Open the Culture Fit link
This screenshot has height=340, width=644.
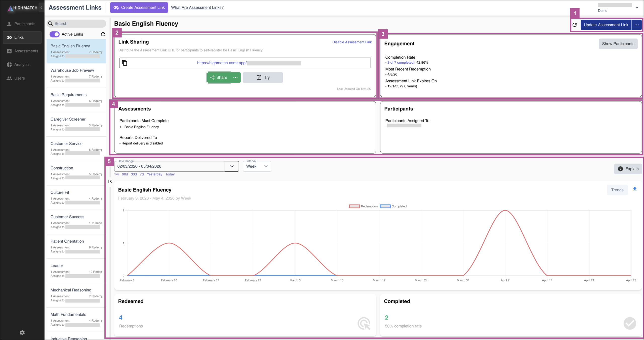(x=76, y=198)
